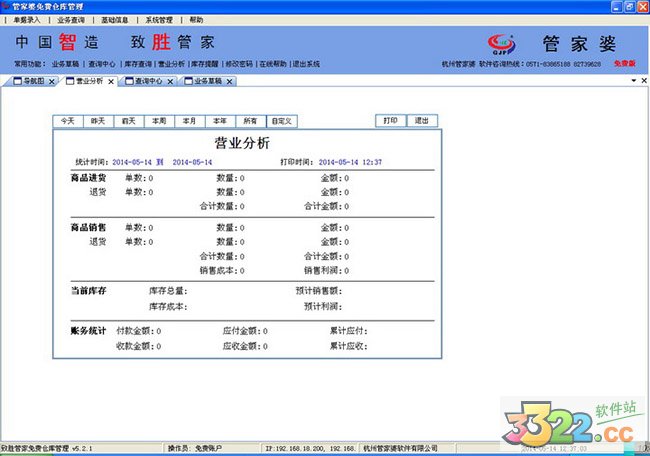Click the first 2014-05-14 date after 统计时间
Screen dimensions: 650x456
132,162
